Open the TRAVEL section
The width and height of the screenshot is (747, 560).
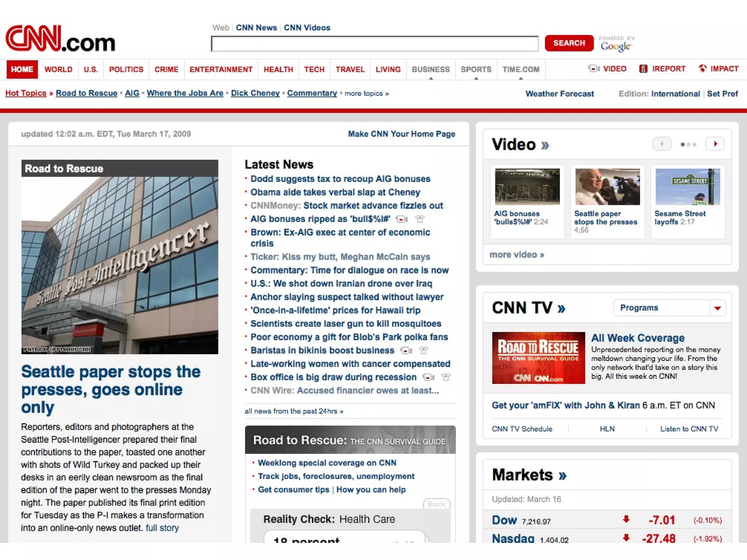[x=350, y=69]
